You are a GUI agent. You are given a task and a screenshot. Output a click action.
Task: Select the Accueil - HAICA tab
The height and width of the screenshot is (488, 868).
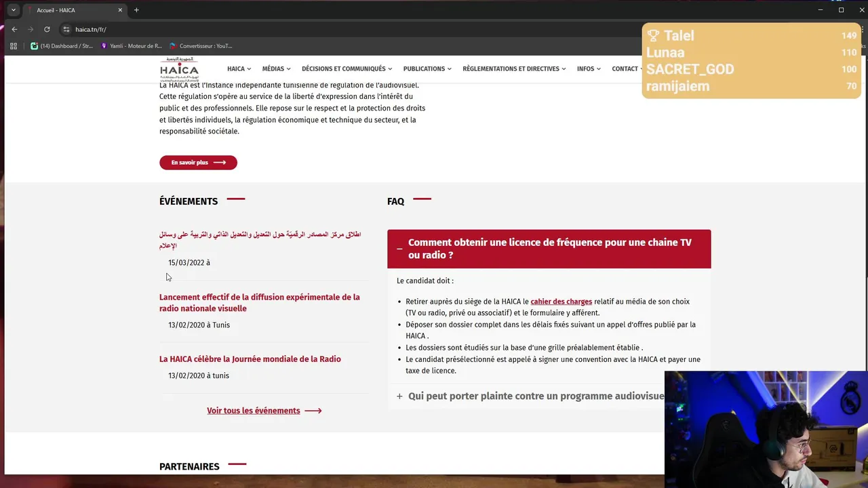[75, 10]
